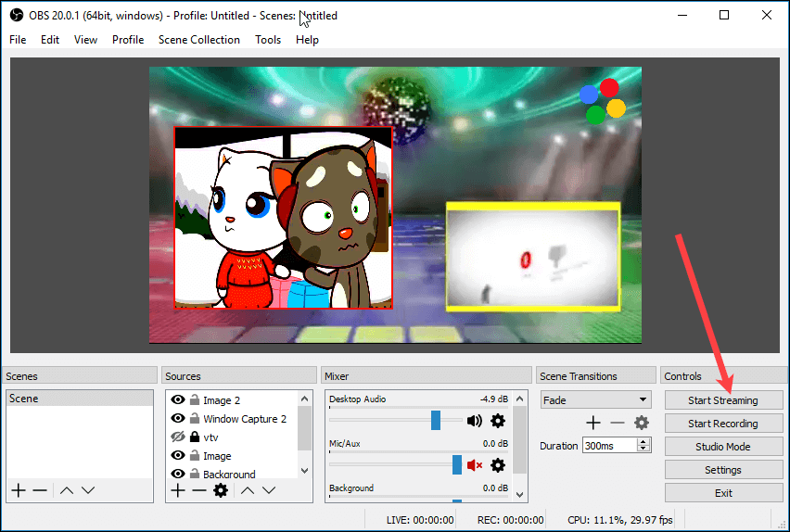Select the yellow-bordered source in preview
Image resolution: width=790 pixels, height=532 pixels.
click(533, 257)
